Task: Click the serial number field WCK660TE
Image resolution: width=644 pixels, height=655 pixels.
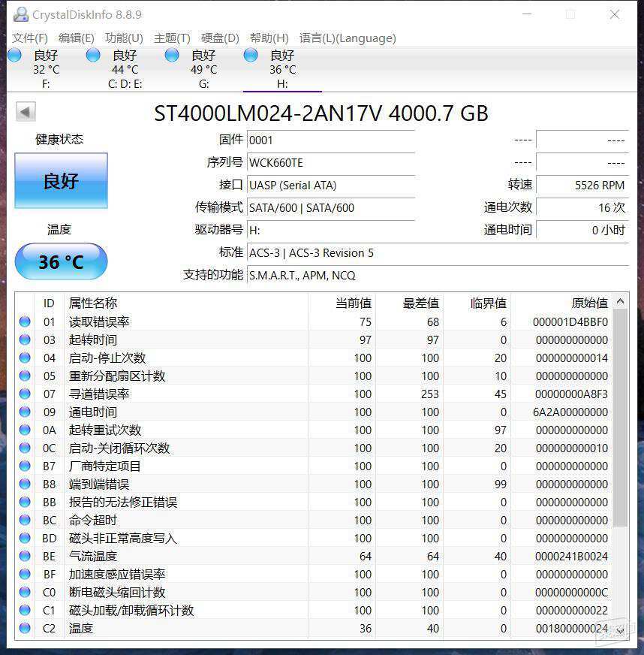Action: tap(331, 163)
